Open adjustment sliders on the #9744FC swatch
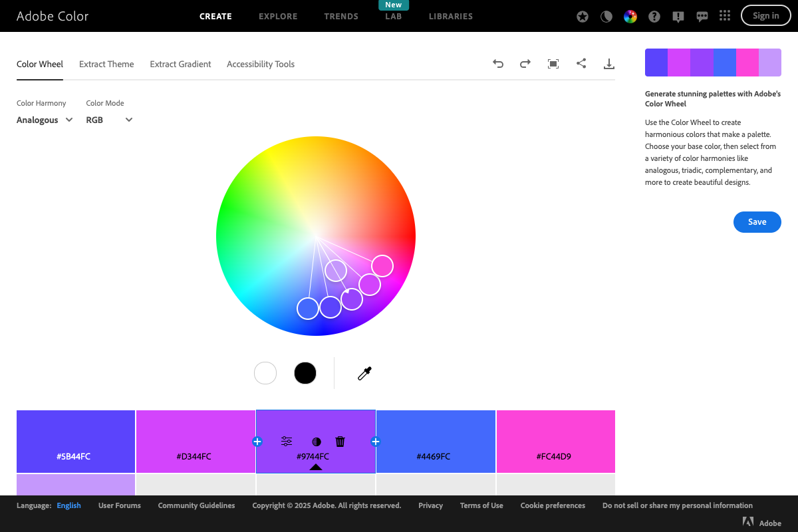 pos(286,441)
